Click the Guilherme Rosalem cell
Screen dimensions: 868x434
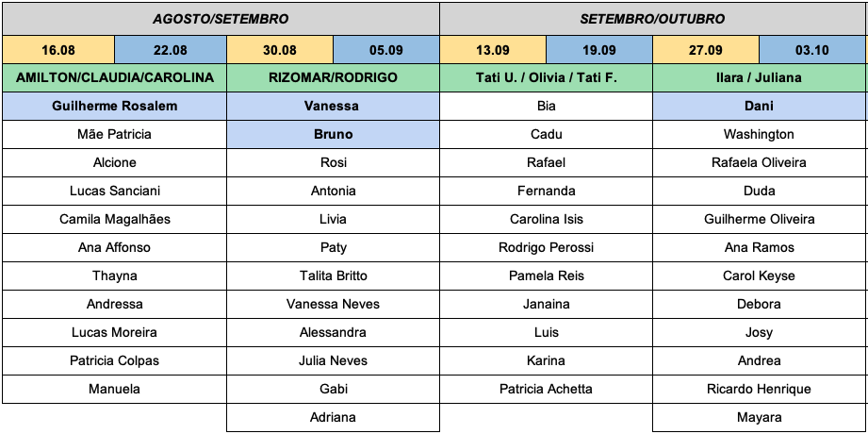tap(115, 106)
